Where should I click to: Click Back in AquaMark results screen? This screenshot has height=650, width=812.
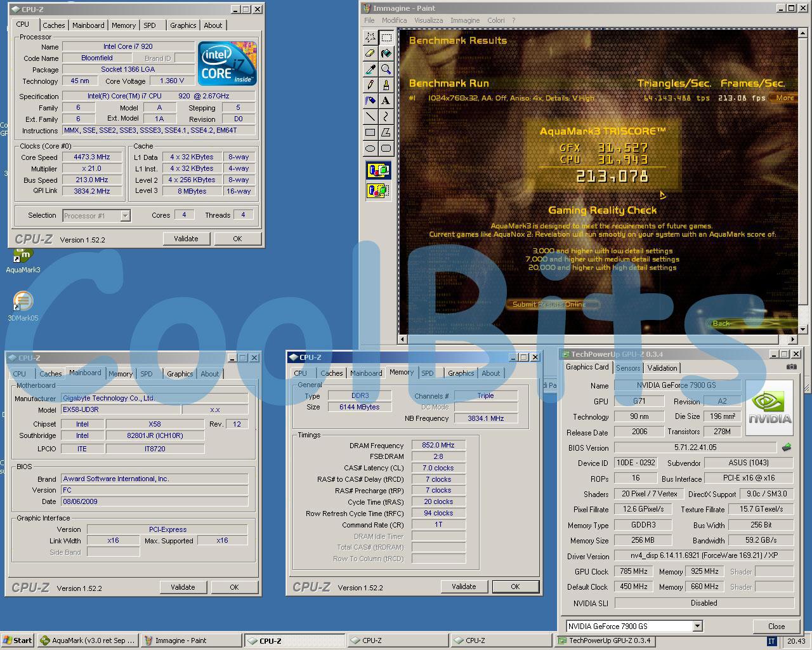click(x=721, y=324)
